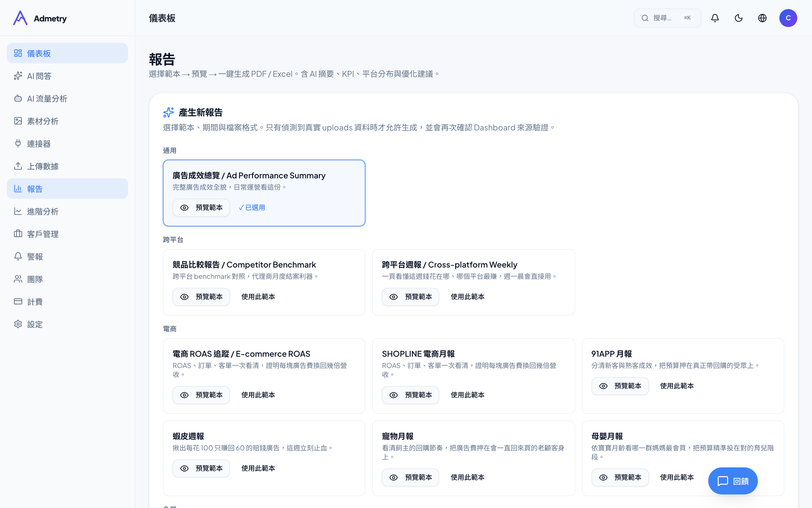Image resolution: width=812 pixels, height=508 pixels.
Task: Preview SHOPLINE 電商月報 template
Action: [x=410, y=395]
